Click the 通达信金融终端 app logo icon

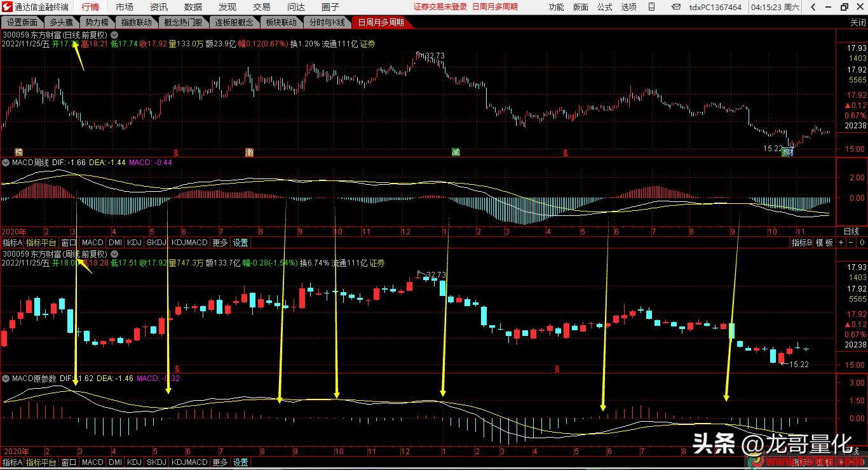[7, 7]
